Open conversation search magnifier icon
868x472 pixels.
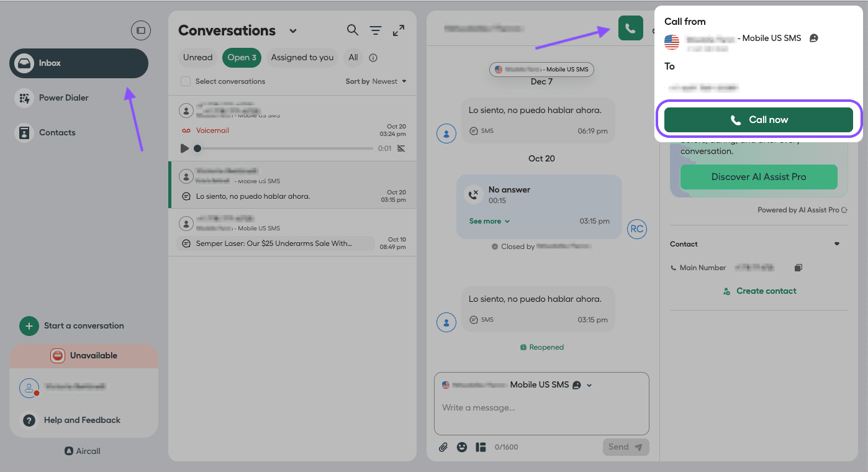352,30
